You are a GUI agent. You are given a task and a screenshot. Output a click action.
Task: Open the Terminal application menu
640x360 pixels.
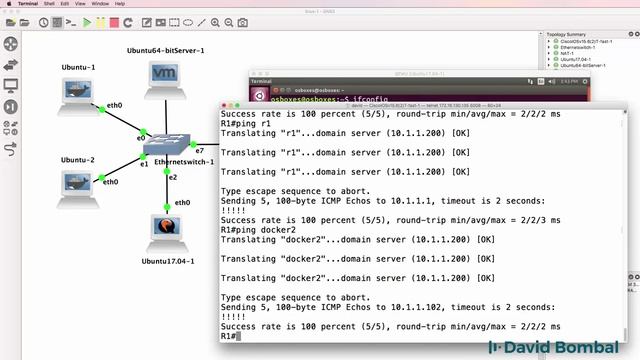(28, 4)
